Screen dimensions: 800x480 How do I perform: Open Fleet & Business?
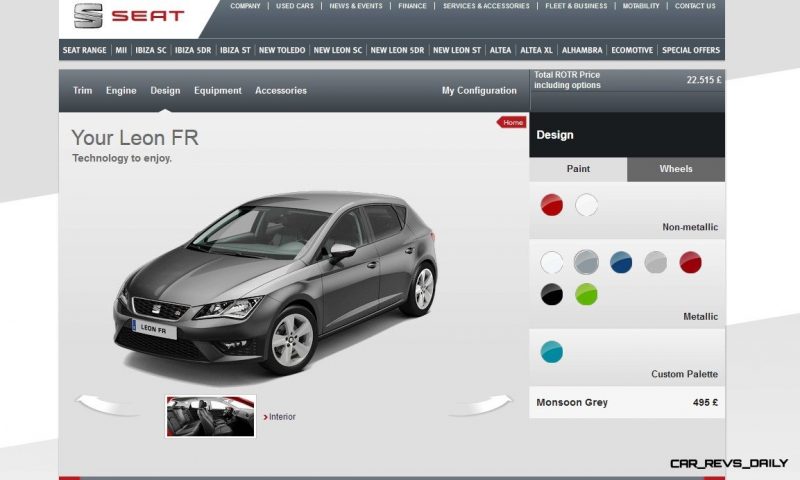pos(576,6)
